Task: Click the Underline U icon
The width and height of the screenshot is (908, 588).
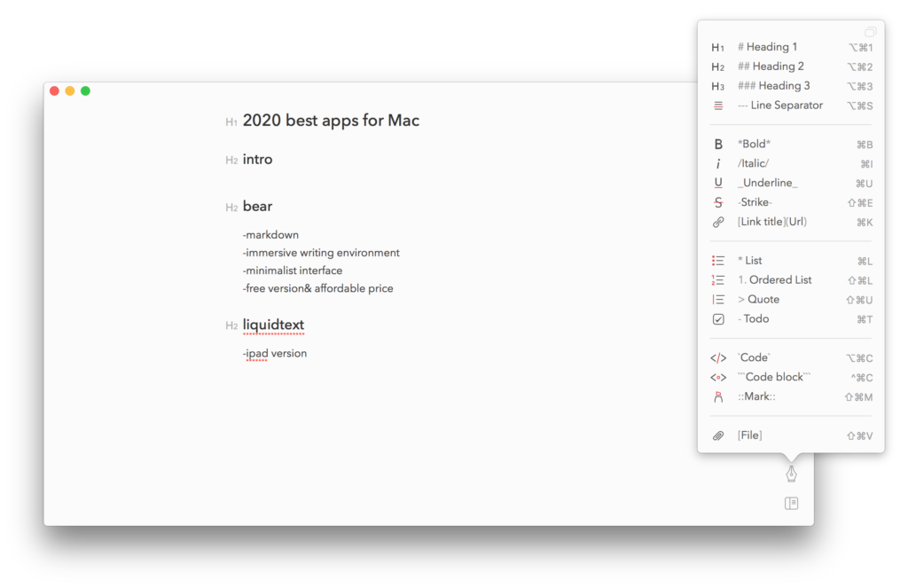Action: coord(718,184)
